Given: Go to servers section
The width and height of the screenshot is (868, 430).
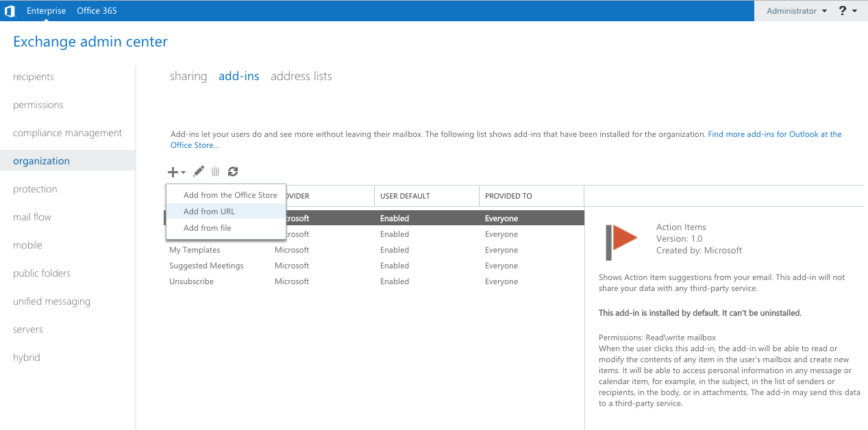Looking at the screenshot, I should pyautogui.click(x=27, y=329).
